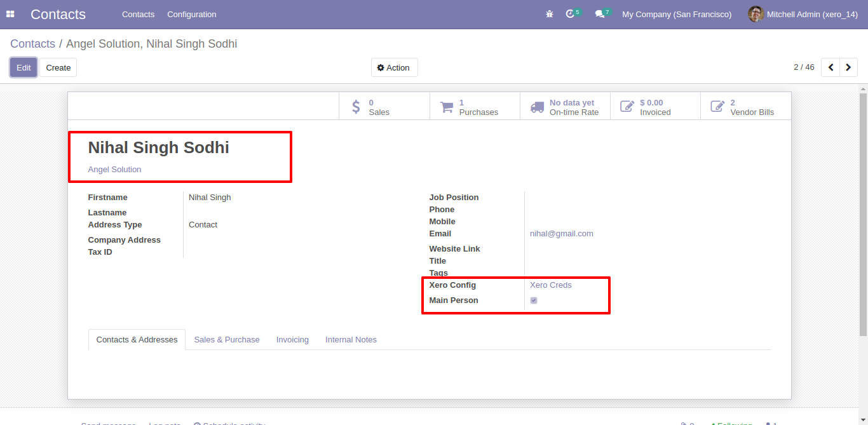Go to next record arrow

848,67
